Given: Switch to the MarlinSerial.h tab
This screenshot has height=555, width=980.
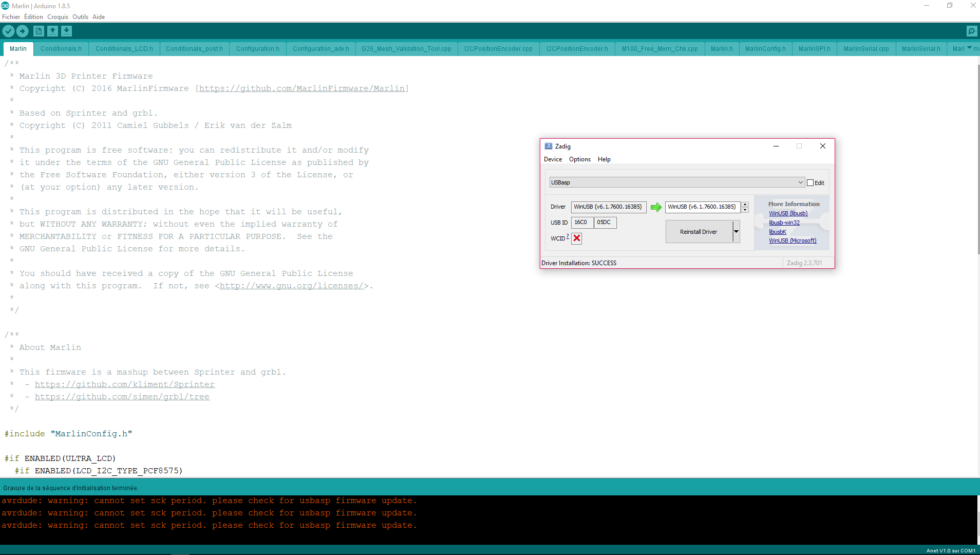Looking at the screenshot, I should pos(921,49).
